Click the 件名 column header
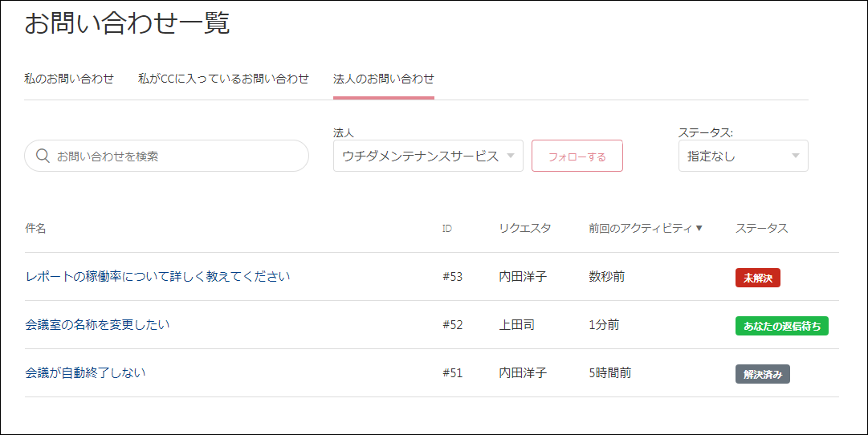Image resolution: width=868 pixels, height=435 pixels. (35, 229)
